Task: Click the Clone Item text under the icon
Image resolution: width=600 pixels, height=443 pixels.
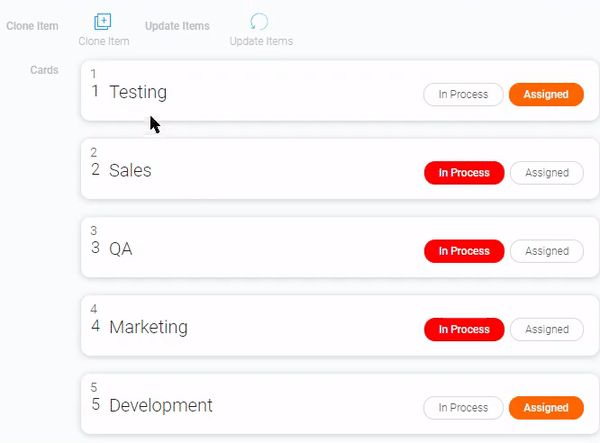Action: click(x=104, y=41)
